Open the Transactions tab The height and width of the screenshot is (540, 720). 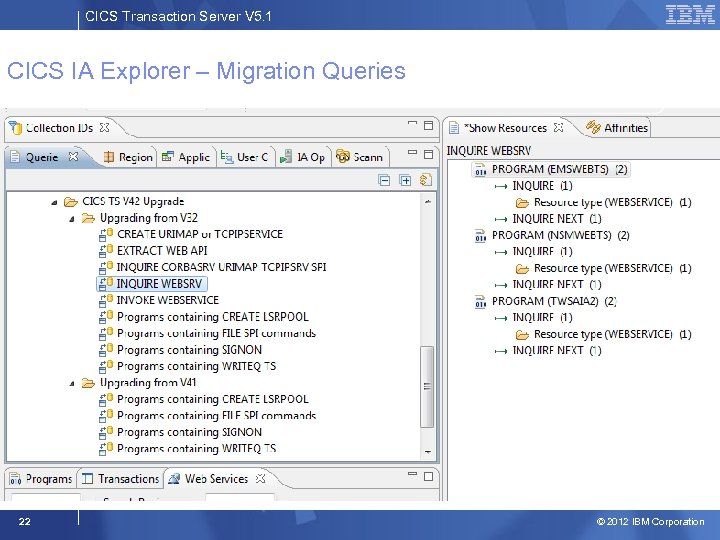pos(120,479)
